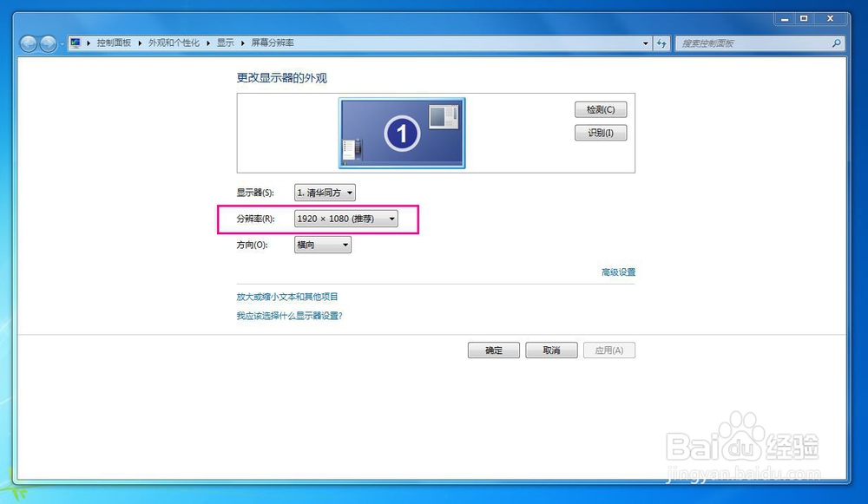Close the screen resolution window
The height and width of the screenshot is (504, 868).
coord(831,19)
